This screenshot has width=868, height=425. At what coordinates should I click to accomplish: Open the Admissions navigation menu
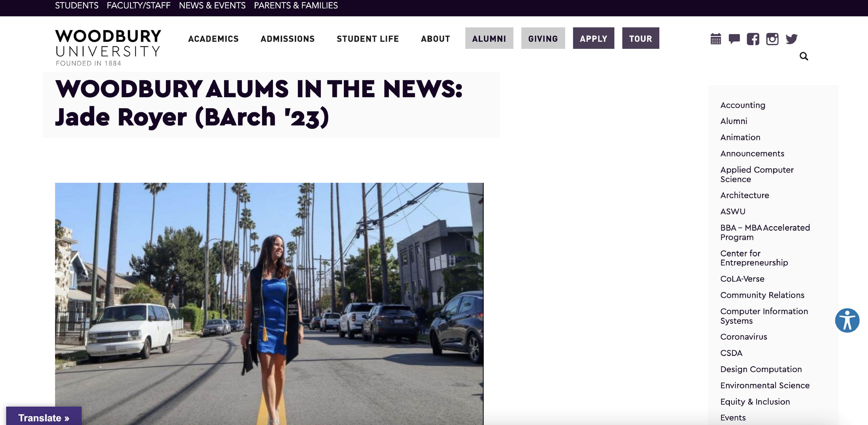pos(288,39)
